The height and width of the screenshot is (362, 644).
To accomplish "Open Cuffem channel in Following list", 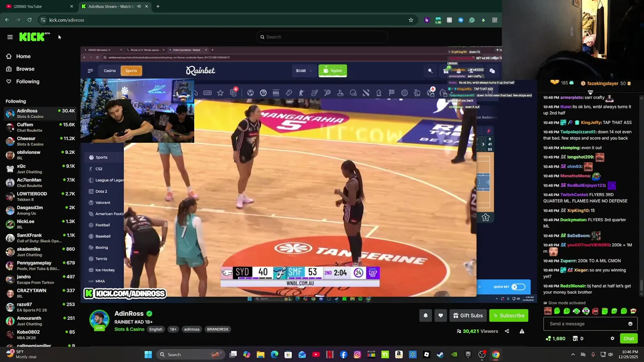I will [40, 127].
